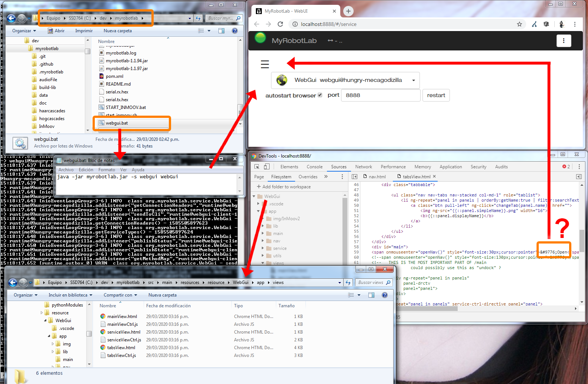588x384 pixels.
Task: Click the Chrome back arrow
Action: pyautogui.click(x=257, y=24)
